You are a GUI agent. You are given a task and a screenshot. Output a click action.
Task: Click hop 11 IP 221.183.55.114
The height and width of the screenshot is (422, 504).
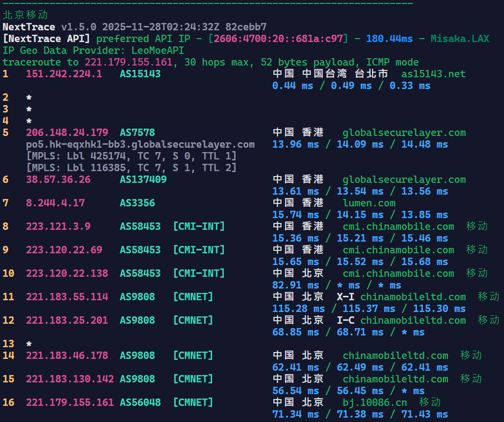click(67, 297)
